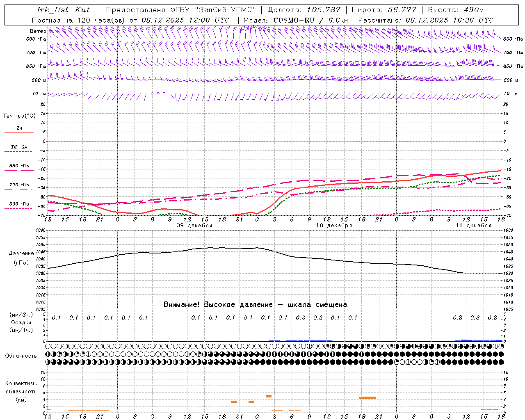This screenshot has width=525, height=420.
Task: Click the station name Irk_Ust-Kut
Action: coord(63,10)
